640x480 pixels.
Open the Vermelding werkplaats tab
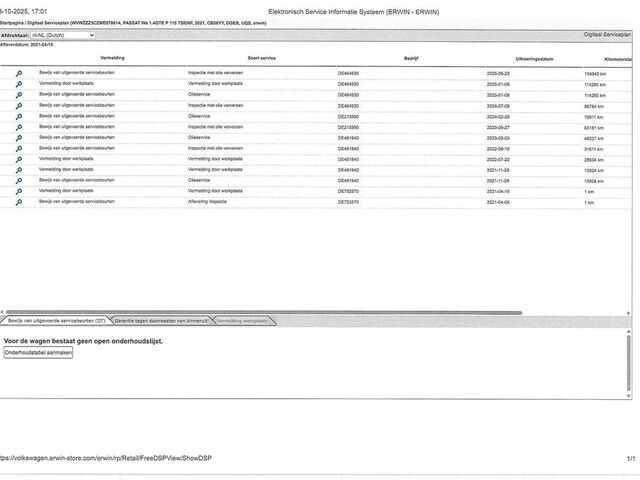coord(242,320)
